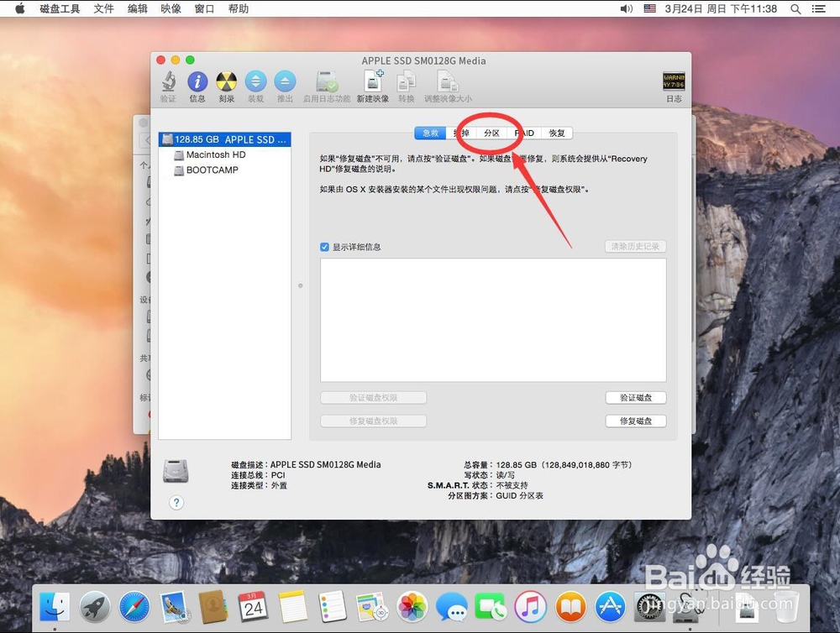Click Enable Journaling (启用日志功能) toolbar icon
840x633 pixels.
click(326, 86)
